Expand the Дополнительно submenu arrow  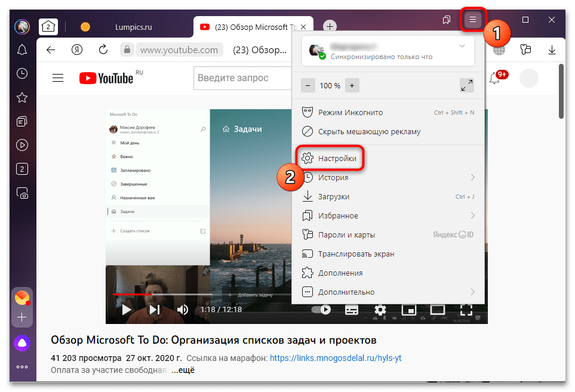[x=472, y=292]
